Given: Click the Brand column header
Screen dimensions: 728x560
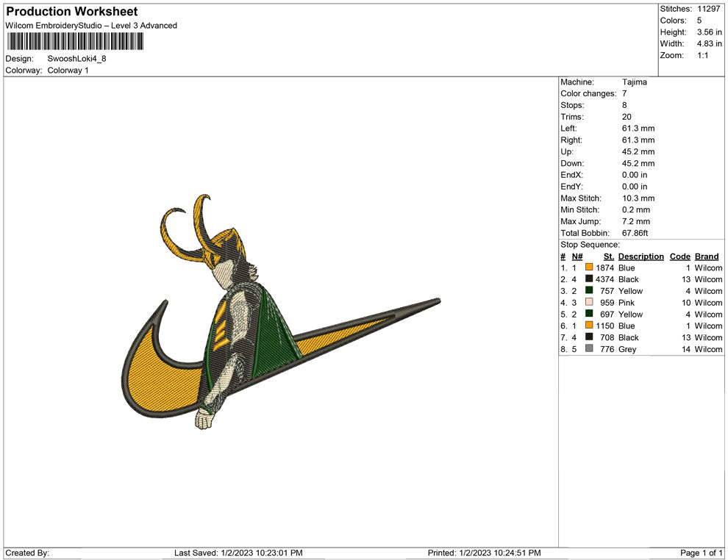Looking at the screenshot, I should (707, 256).
